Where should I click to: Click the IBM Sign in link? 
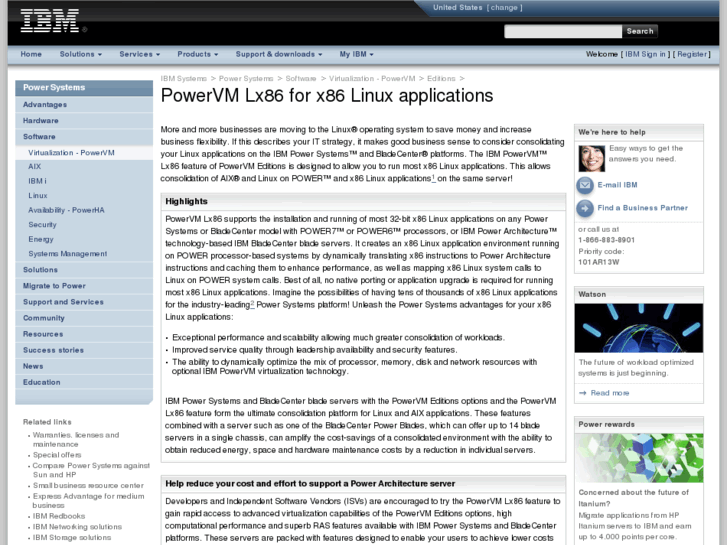(645, 54)
